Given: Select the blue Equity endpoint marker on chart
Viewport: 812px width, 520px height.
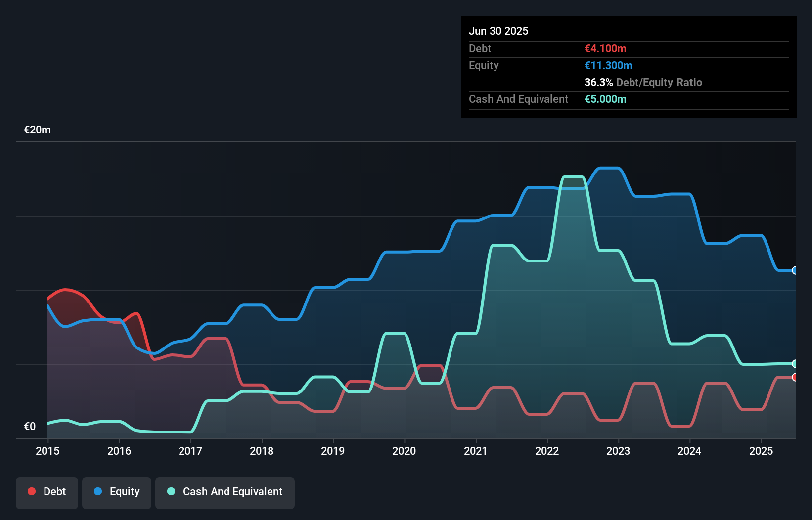Looking at the screenshot, I should tap(795, 270).
